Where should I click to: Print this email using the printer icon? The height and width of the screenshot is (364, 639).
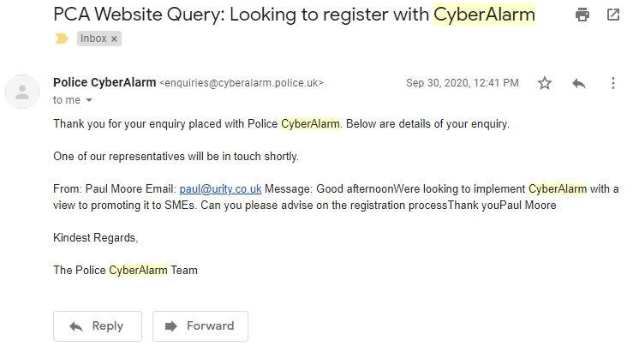pyautogui.click(x=582, y=15)
